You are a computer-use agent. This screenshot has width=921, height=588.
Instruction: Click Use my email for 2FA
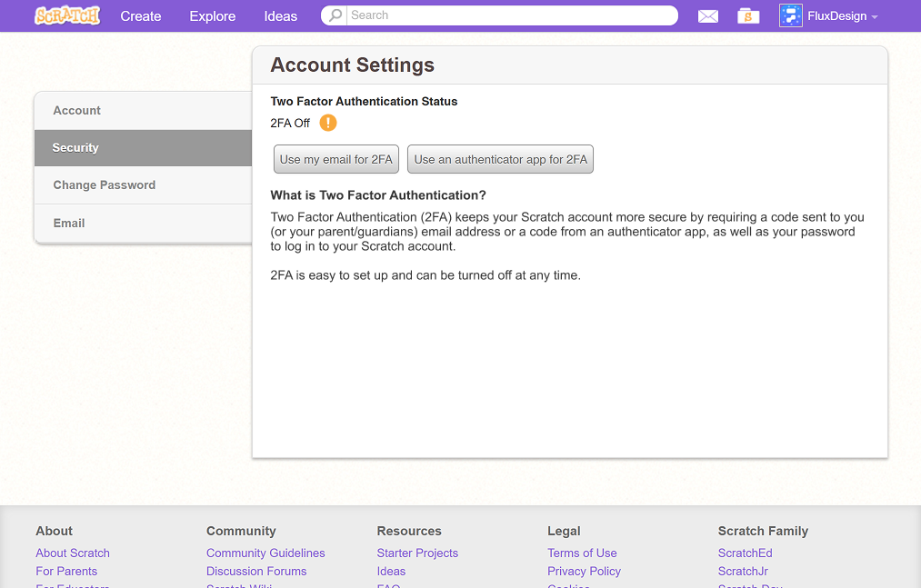(x=336, y=159)
